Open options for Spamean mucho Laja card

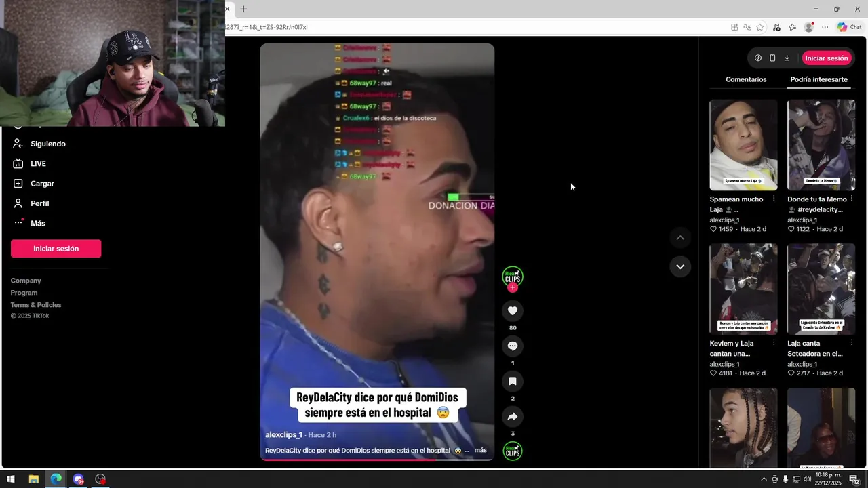point(774,199)
